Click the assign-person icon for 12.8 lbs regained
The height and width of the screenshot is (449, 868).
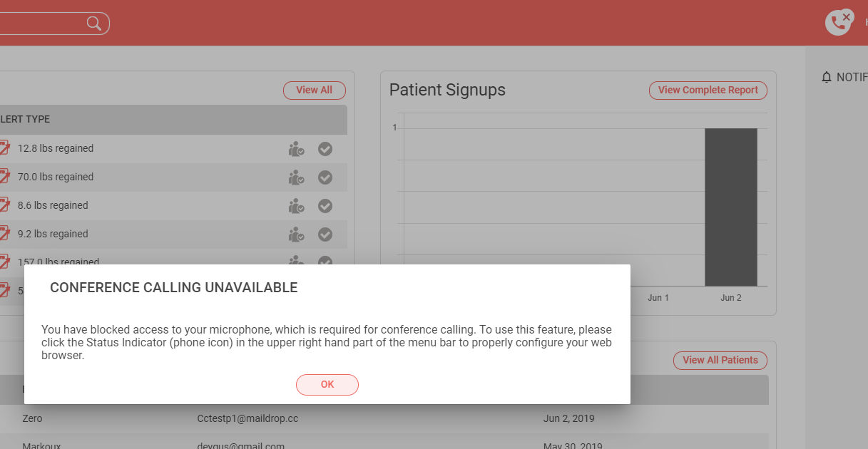click(296, 149)
